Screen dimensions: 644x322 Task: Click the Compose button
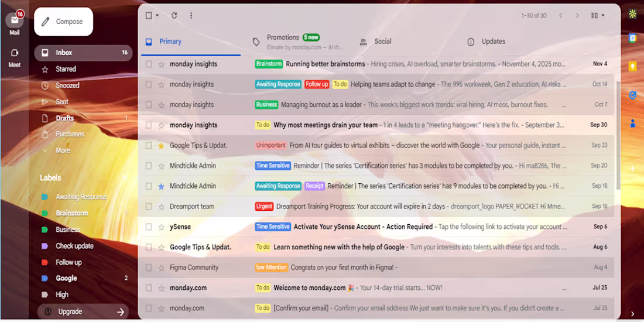coord(64,21)
